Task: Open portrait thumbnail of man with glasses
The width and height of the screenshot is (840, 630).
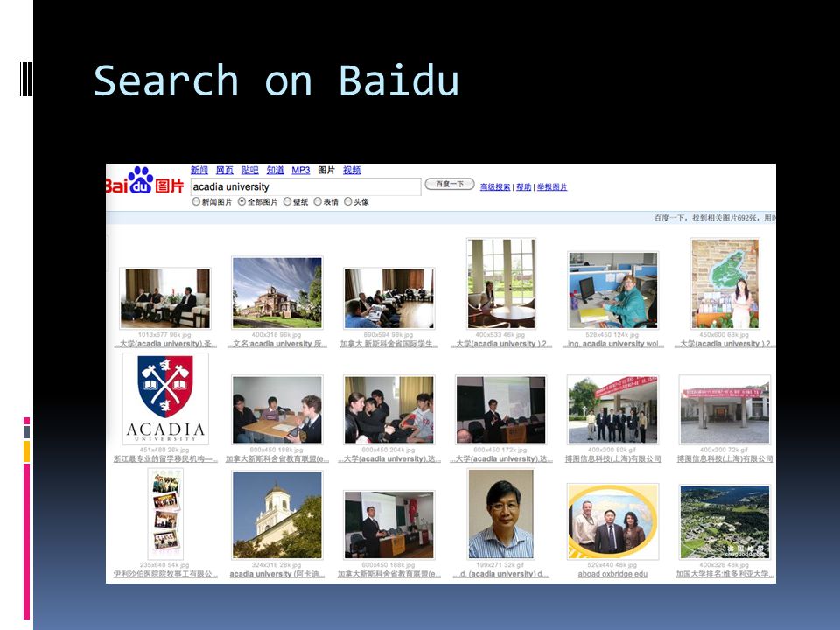Action: click(500, 514)
